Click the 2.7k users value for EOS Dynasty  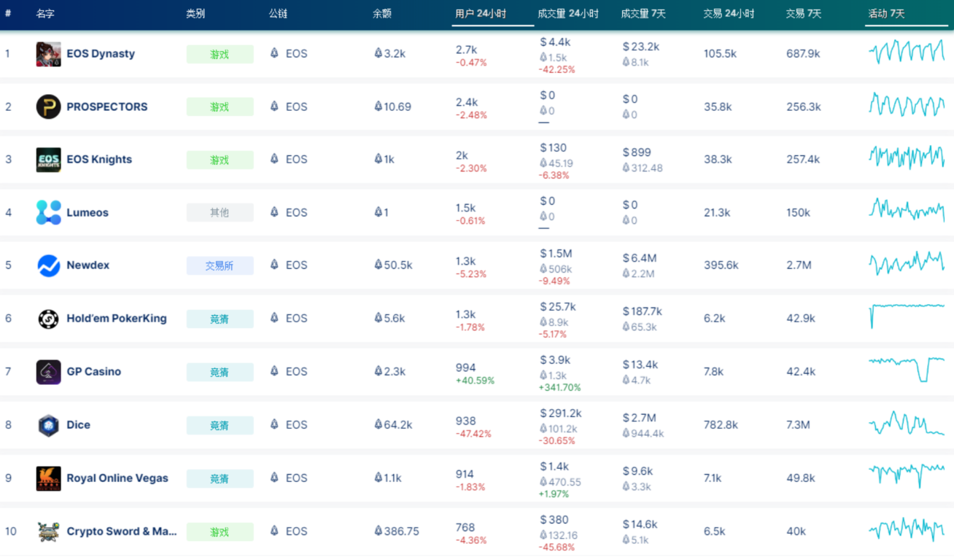tap(466, 50)
